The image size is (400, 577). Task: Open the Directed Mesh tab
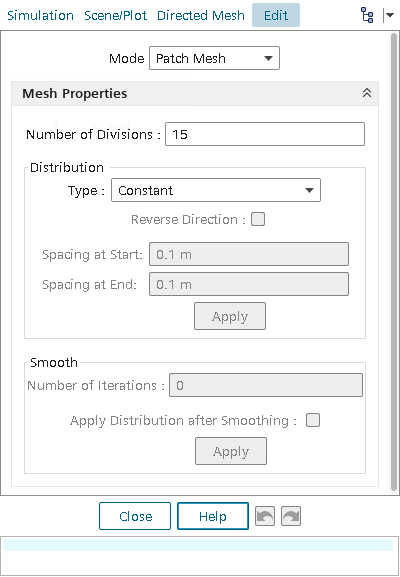point(201,15)
